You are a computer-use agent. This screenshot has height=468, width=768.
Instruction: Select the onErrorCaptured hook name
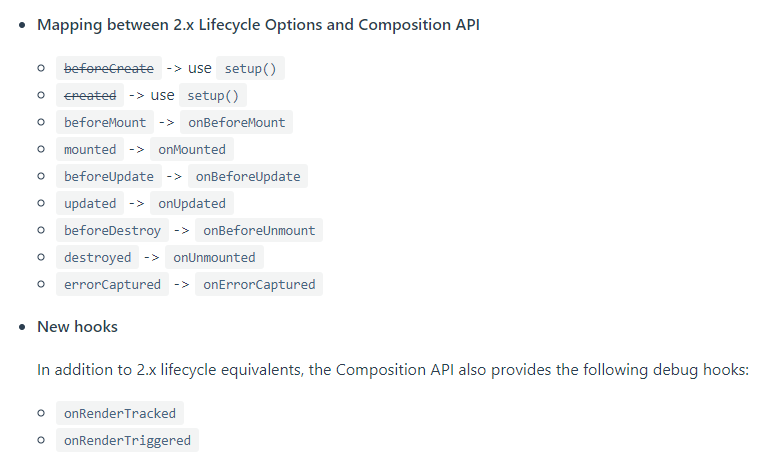click(259, 285)
